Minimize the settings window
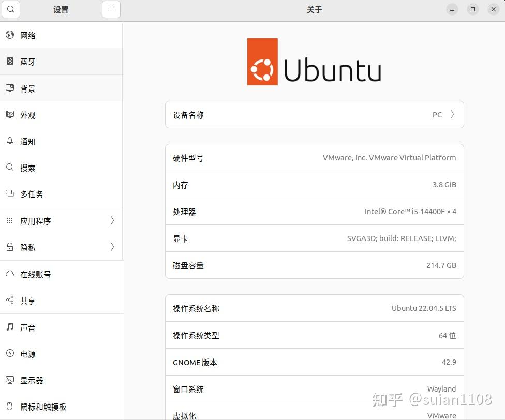 pyautogui.click(x=452, y=9)
